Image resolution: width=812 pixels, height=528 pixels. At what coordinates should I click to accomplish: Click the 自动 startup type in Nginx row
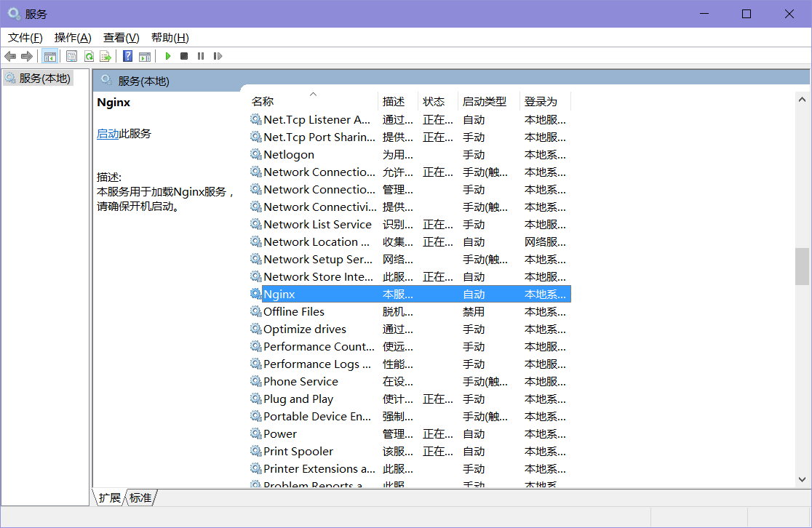pyautogui.click(x=474, y=294)
